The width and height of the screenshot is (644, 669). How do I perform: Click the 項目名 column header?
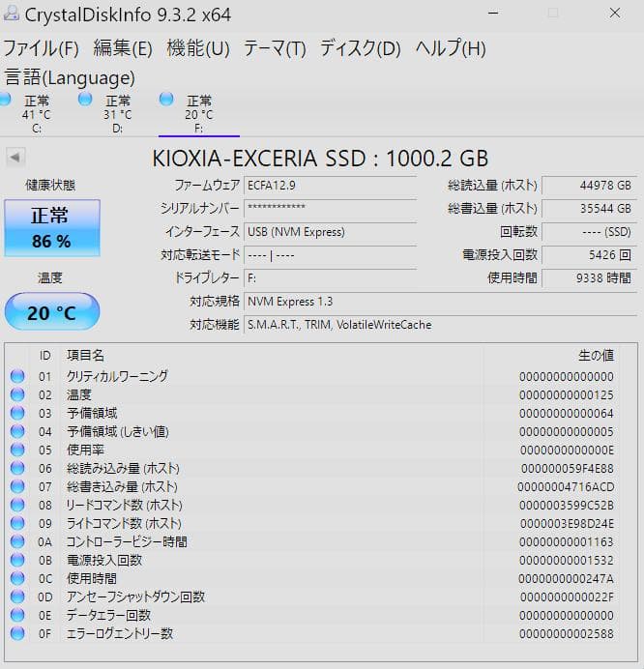(85, 356)
